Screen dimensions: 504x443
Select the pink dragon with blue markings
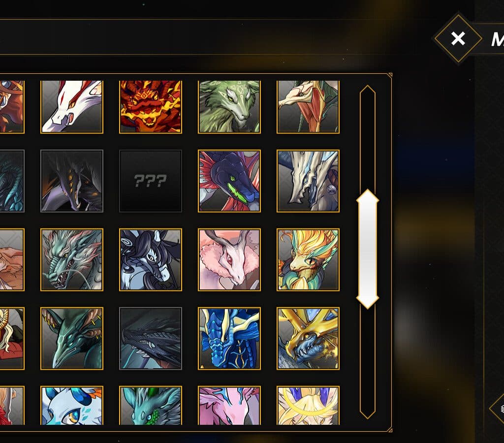tap(229, 406)
